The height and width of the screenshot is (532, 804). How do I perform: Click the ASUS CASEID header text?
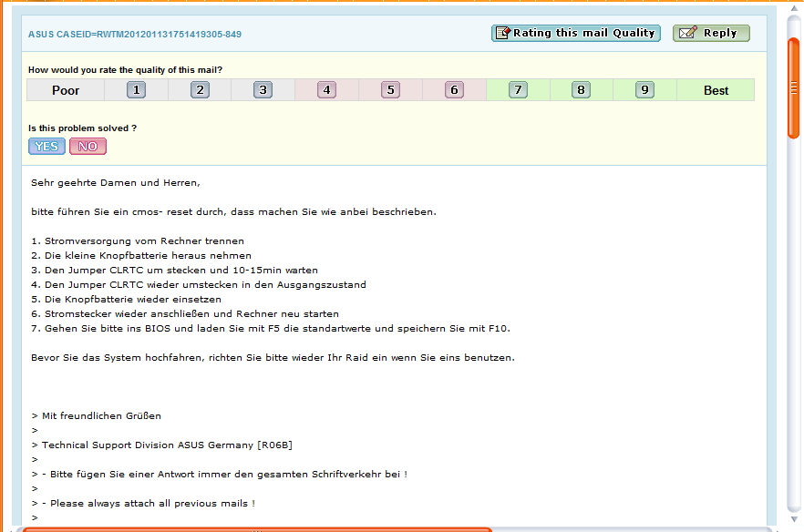[134, 35]
